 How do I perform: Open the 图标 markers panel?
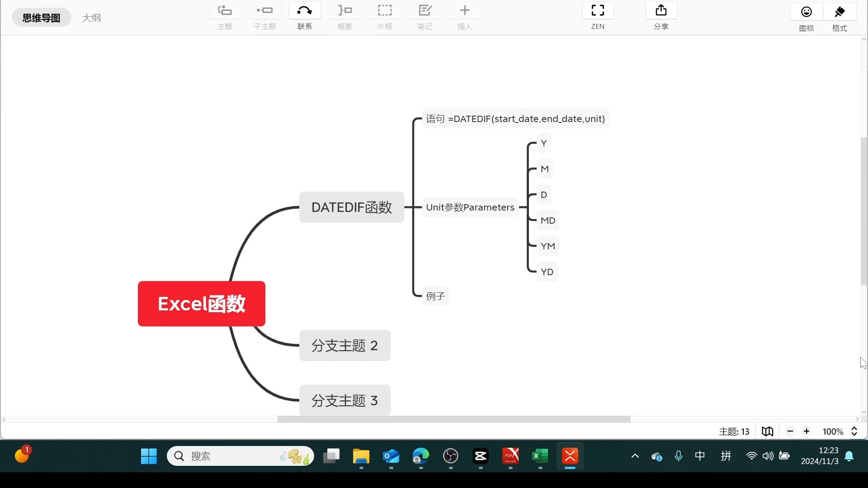pos(807,12)
